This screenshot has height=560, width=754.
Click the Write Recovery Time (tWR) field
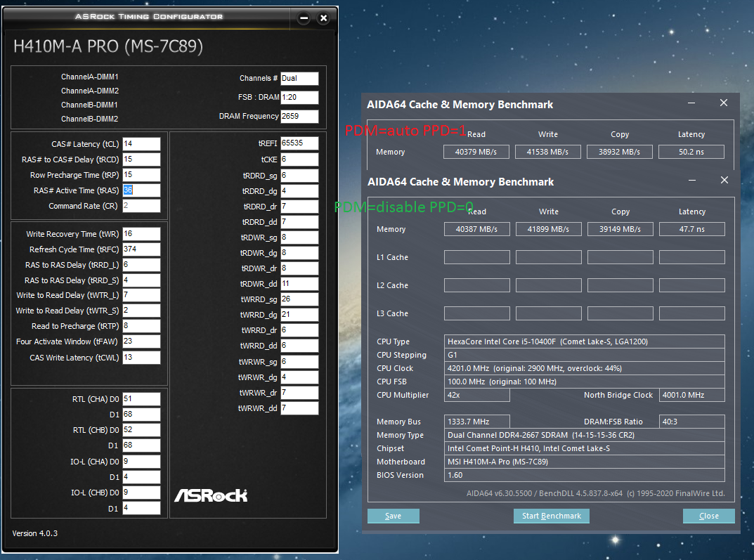coord(141,233)
